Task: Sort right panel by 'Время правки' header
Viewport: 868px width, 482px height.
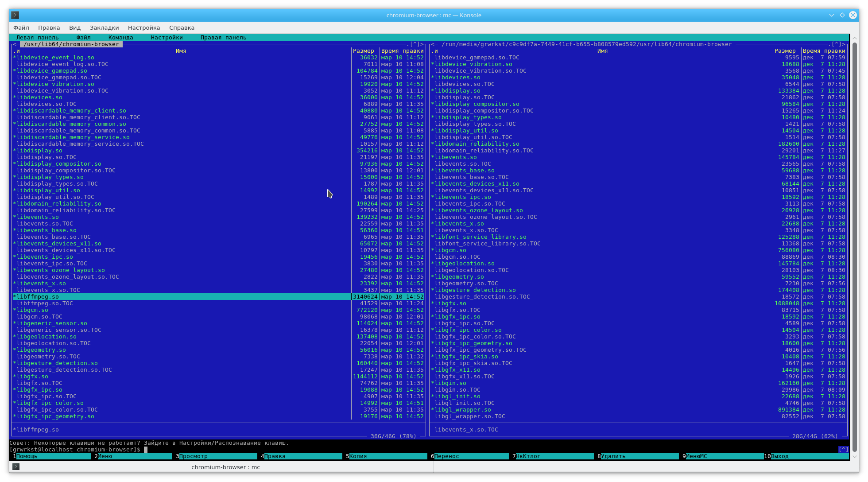Action: tap(824, 51)
